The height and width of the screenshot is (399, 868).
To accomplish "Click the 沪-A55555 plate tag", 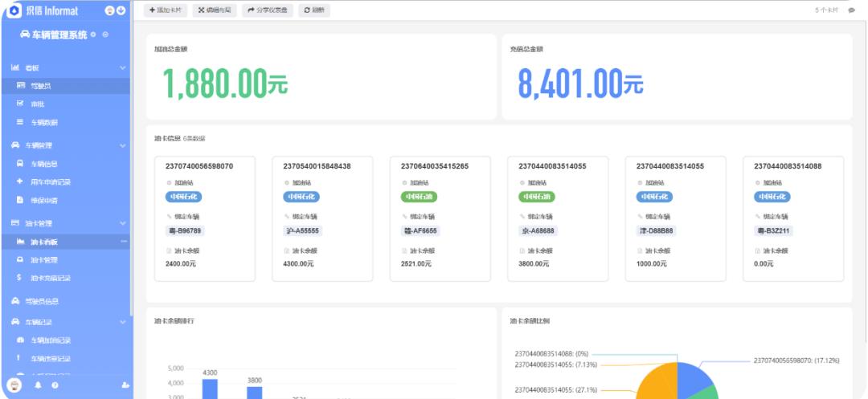I will [x=301, y=230].
